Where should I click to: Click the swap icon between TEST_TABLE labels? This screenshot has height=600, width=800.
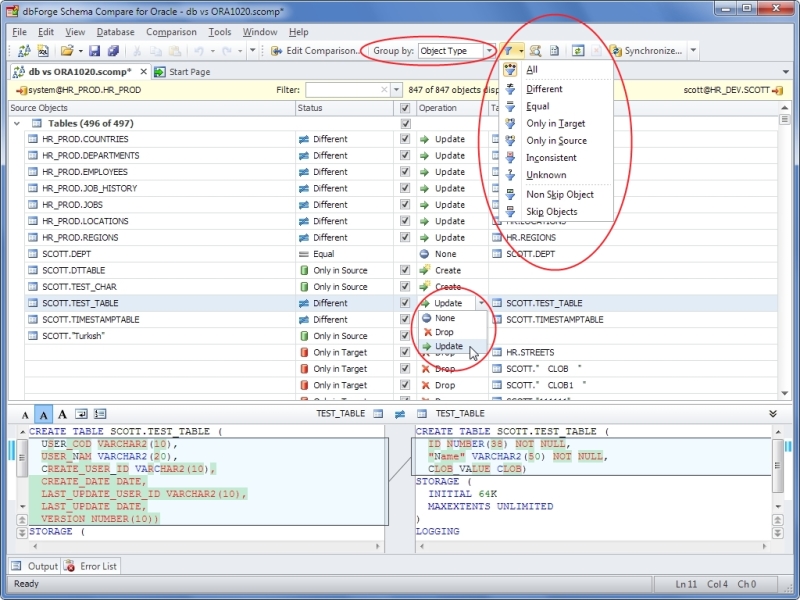pyautogui.click(x=400, y=414)
